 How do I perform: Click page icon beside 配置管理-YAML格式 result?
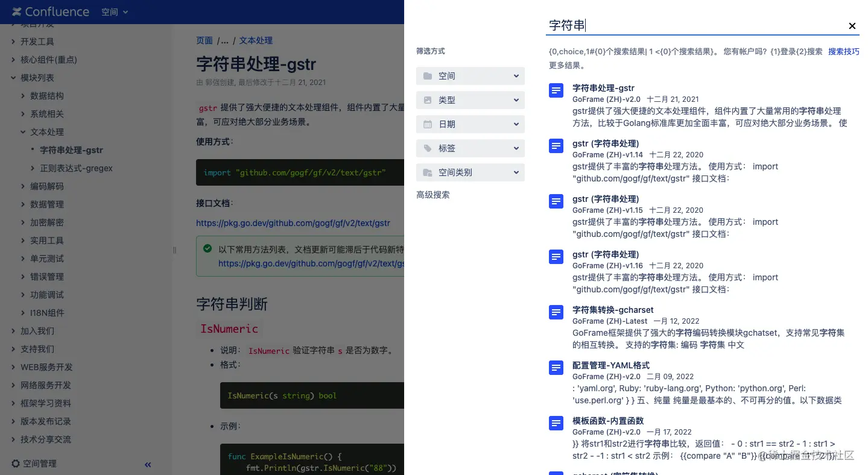tap(556, 368)
